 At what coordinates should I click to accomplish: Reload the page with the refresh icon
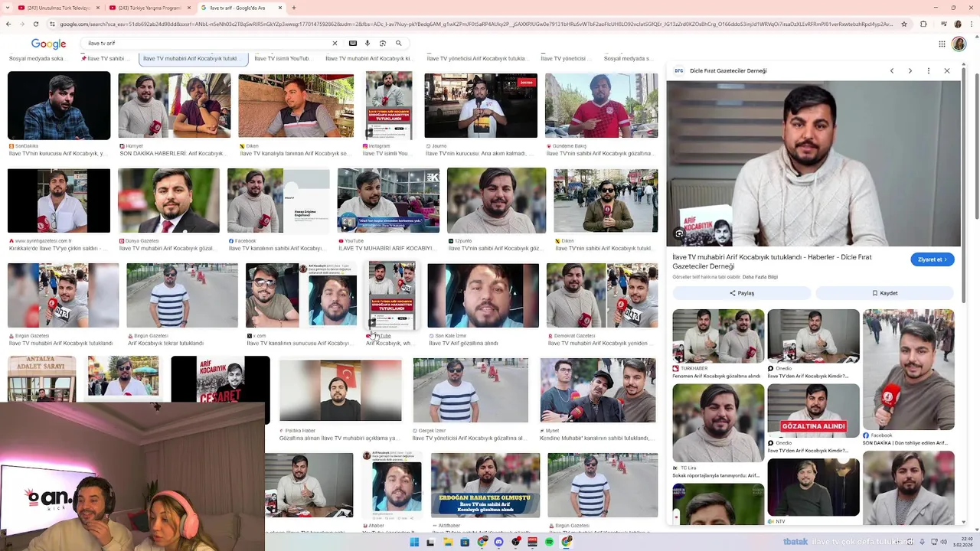pyautogui.click(x=35, y=24)
